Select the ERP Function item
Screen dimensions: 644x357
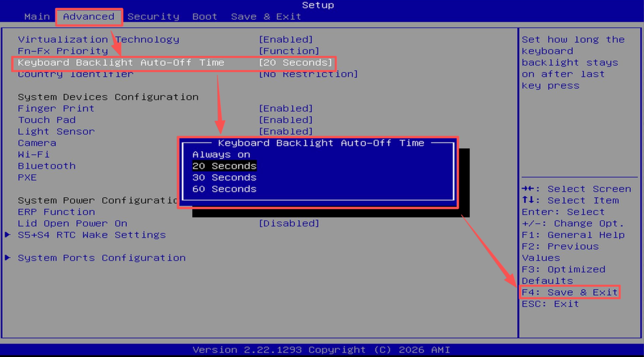(x=56, y=212)
